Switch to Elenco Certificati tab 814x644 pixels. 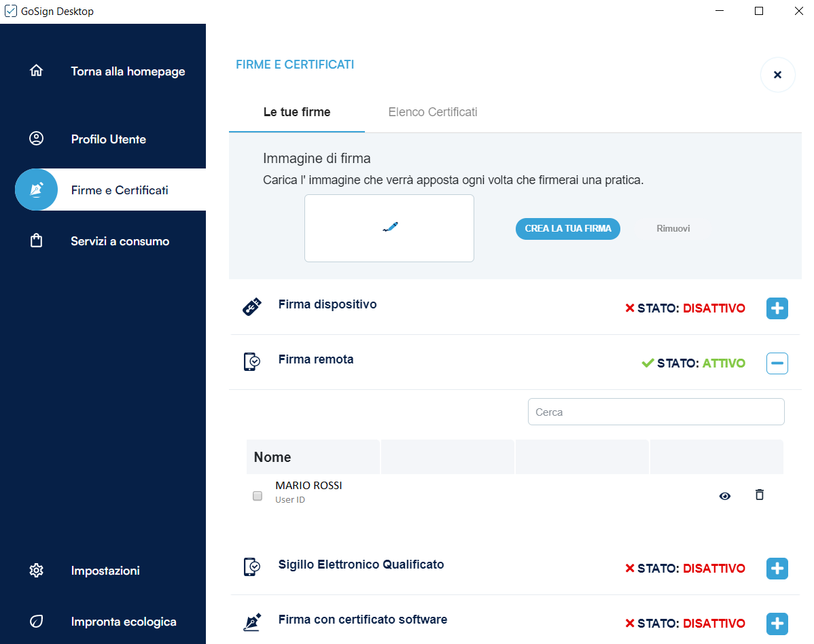tap(433, 112)
